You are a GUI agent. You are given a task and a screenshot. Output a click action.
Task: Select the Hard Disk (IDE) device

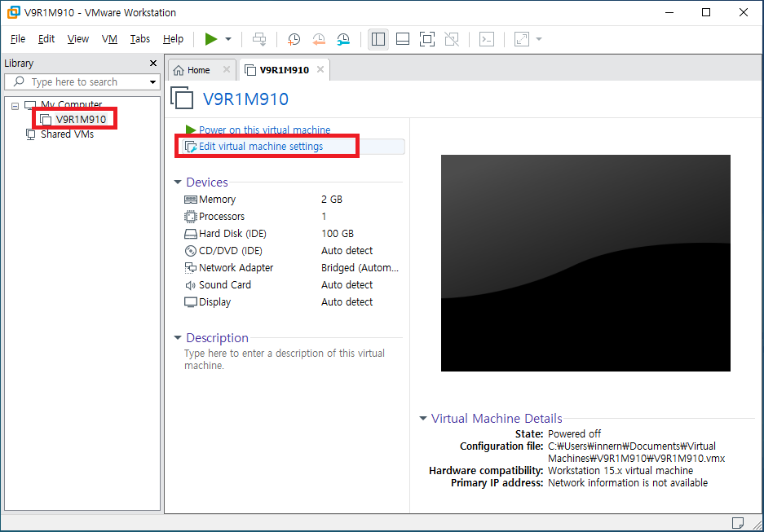(x=293, y=234)
